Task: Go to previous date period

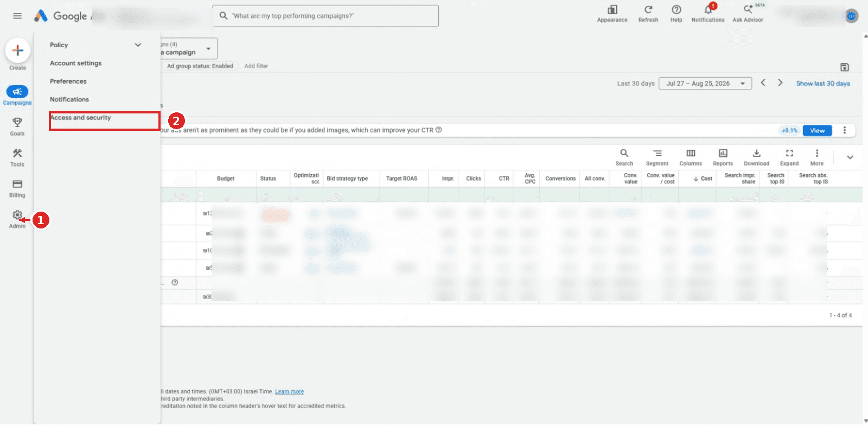Action: pyautogui.click(x=763, y=82)
